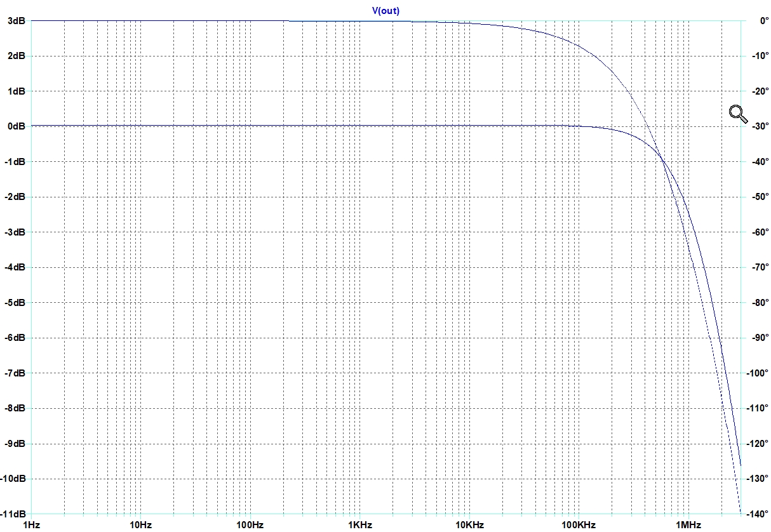
Task: Click the -4dB magnitude axis label
Action: 15,267
